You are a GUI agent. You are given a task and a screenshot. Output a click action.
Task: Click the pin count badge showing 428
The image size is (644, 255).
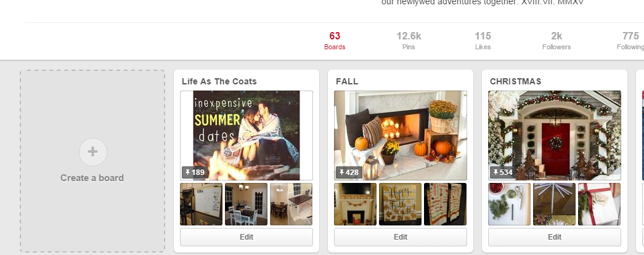click(x=349, y=172)
